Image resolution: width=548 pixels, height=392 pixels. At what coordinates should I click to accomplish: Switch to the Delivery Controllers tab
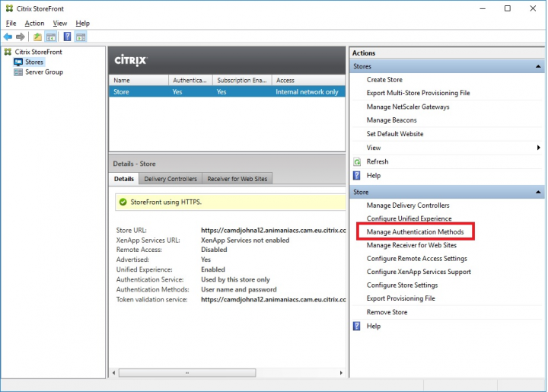click(170, 179)
